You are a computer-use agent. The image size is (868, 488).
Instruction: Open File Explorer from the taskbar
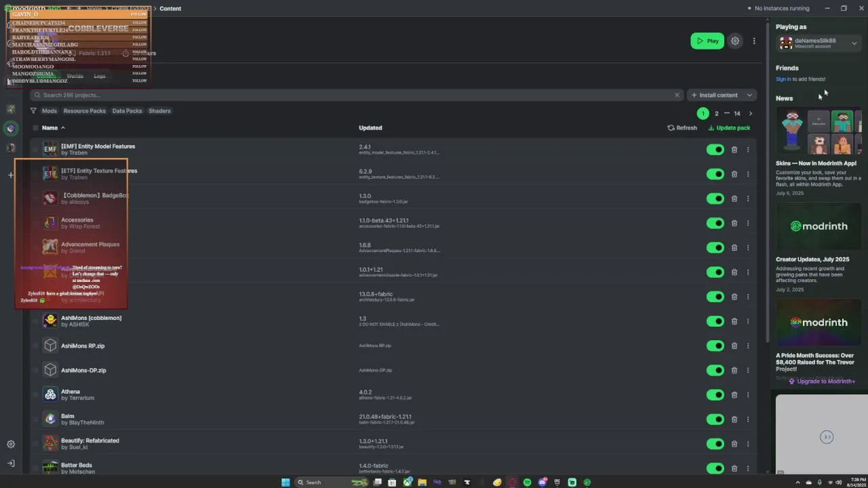click(x=422, y=483)
